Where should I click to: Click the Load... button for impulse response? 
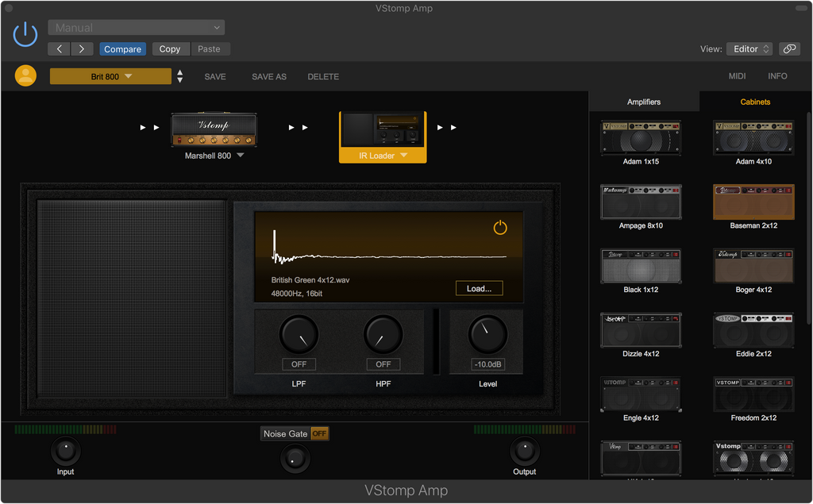tap(479, 288)
